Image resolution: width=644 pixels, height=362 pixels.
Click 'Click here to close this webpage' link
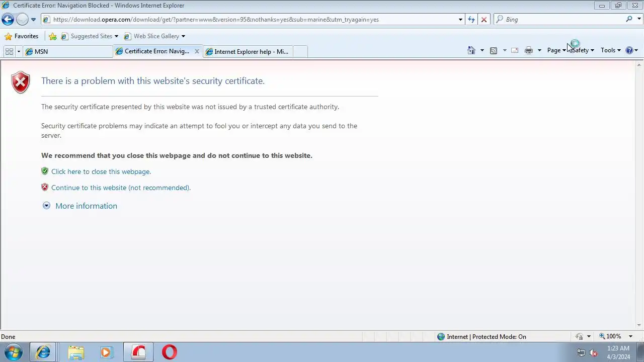click(x=101, y=171)
